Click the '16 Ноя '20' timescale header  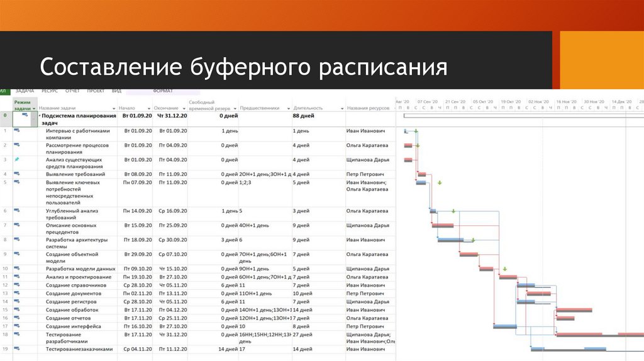coord(566,101)
